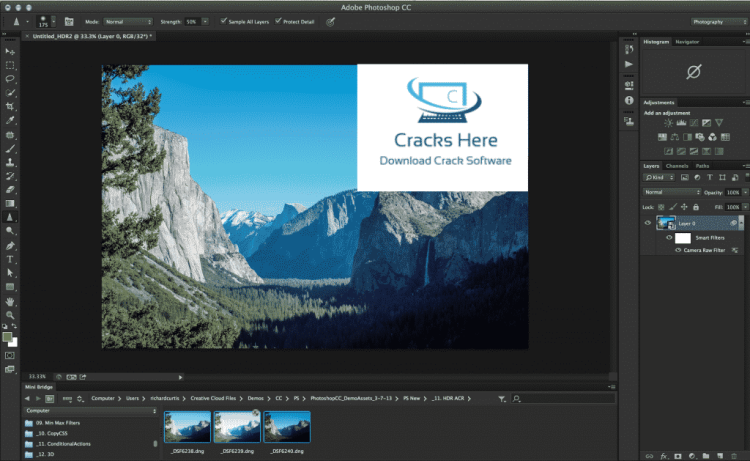Toggle lock all padlock
Screen dimensions: 750x461
pyautogui.click(x=696, y=207)
